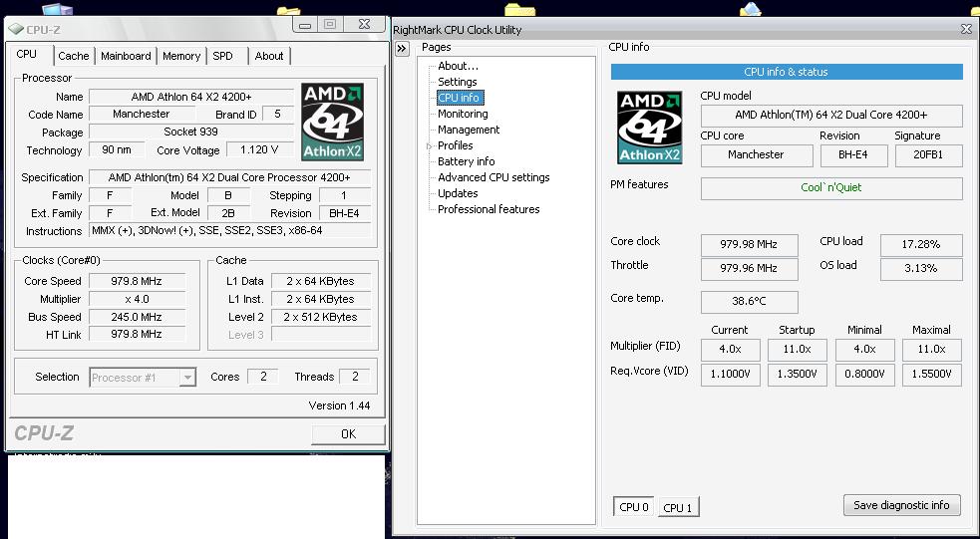Select CPU info in the Pages tree
The width and height of the screenshot is (980, 539).
[x=459, y=98]
